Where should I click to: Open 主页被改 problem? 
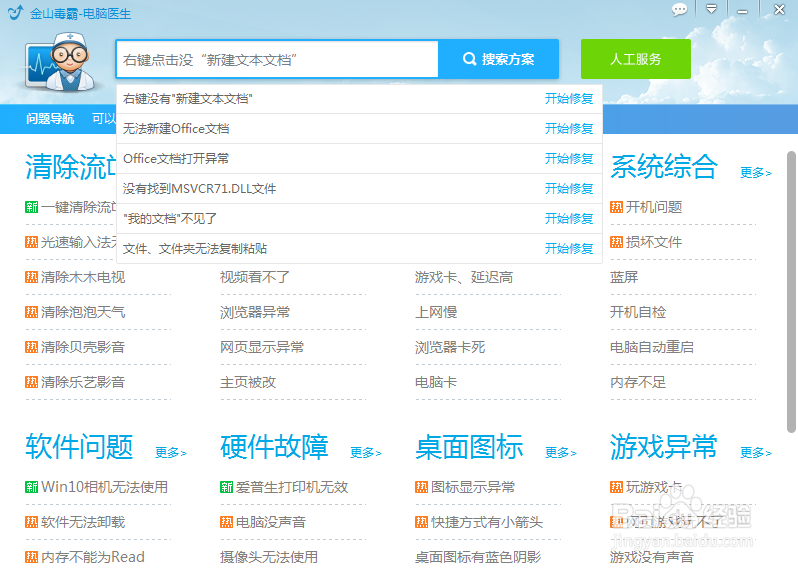click(248, 383)
